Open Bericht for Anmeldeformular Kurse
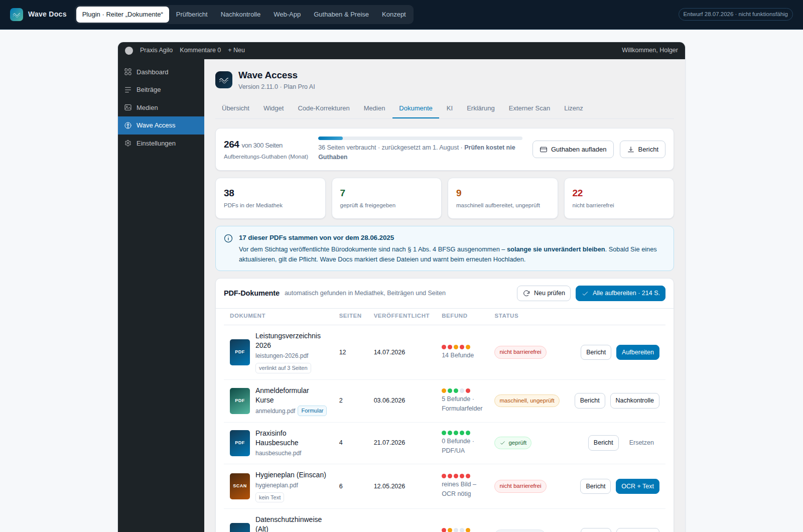Screen dimensions: 803x532 (x=590, y=401)
